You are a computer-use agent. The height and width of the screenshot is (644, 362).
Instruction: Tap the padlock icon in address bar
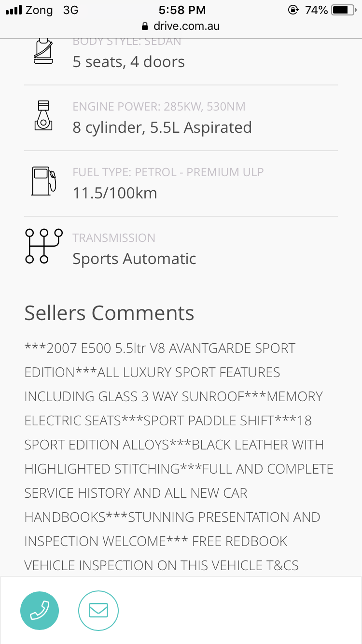(x=144, y=26)
